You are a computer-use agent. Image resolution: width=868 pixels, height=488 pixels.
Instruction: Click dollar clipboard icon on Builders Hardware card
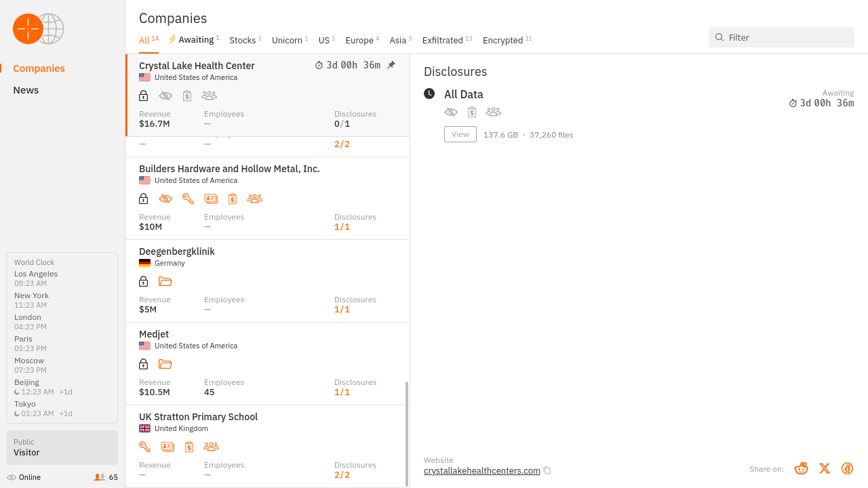point(233,199)
